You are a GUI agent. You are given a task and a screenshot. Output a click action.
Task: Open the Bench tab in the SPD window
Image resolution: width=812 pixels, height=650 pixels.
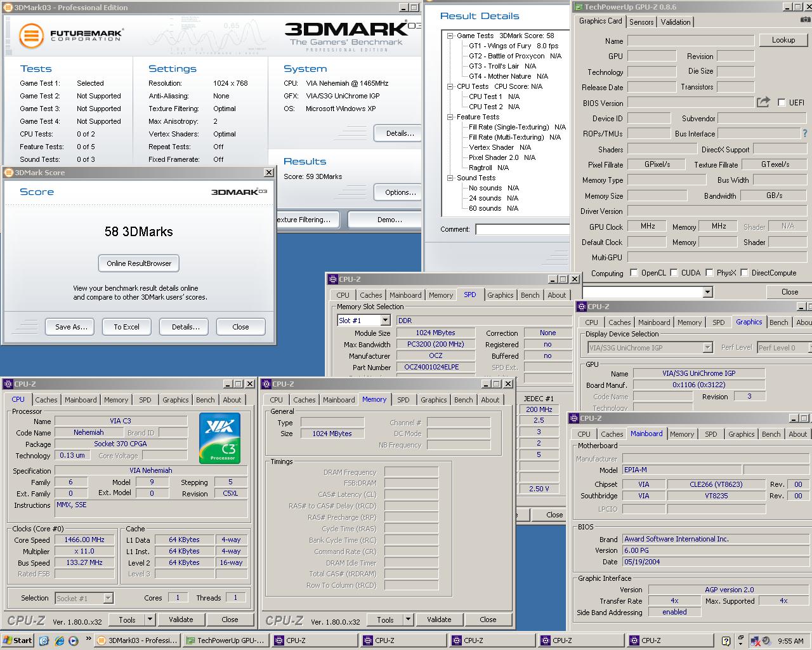click(x=530, y=295)
